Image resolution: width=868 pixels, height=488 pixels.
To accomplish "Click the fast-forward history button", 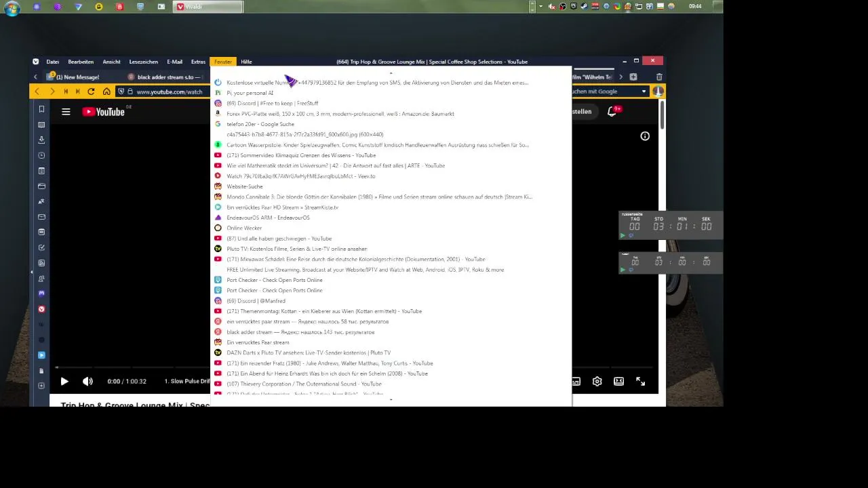I will pyautogui.click(x=78, y=91).
